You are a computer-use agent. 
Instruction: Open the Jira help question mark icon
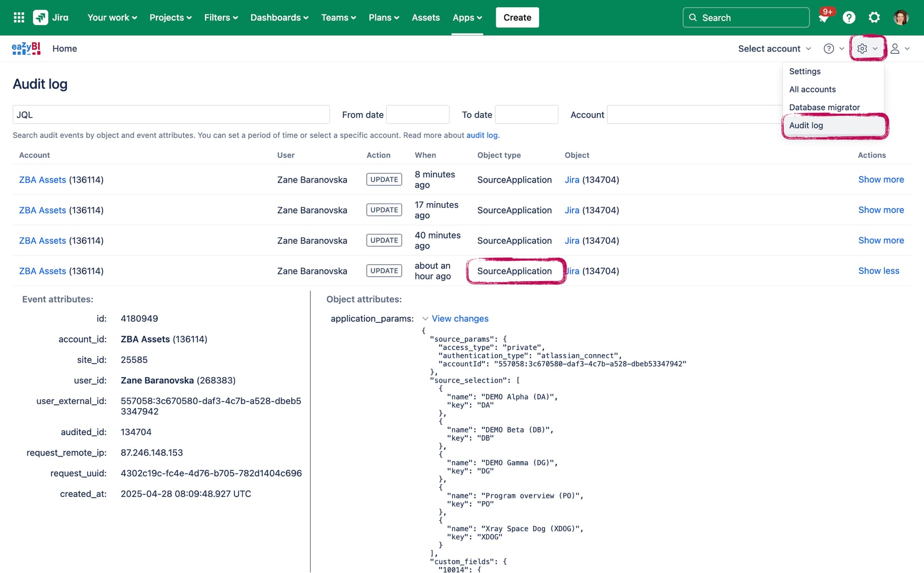pos(849,17)
